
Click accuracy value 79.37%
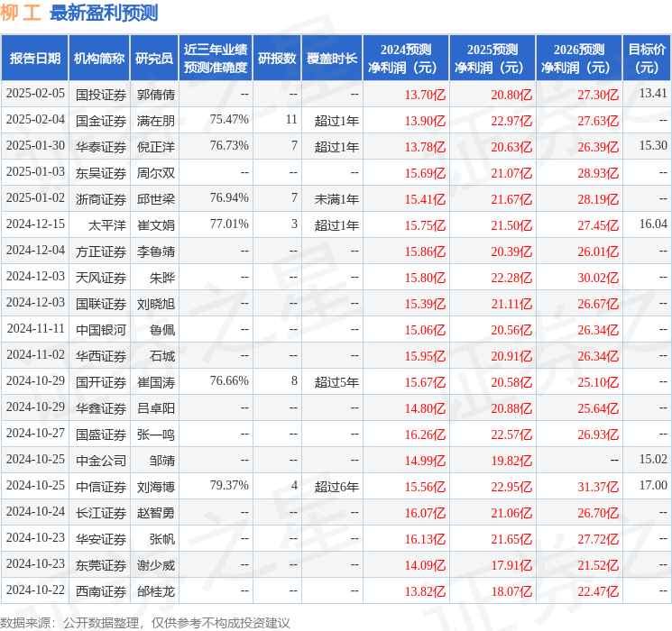pos(229,485)
